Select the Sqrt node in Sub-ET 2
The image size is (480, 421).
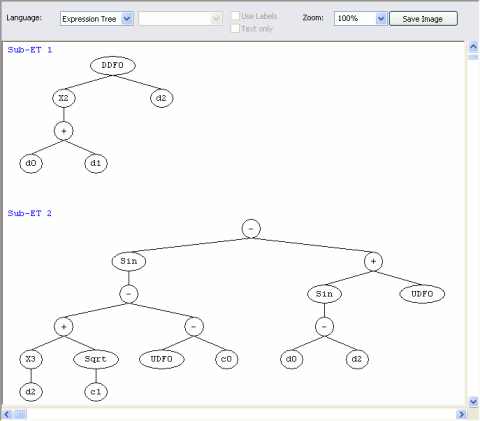click(96, 359)
